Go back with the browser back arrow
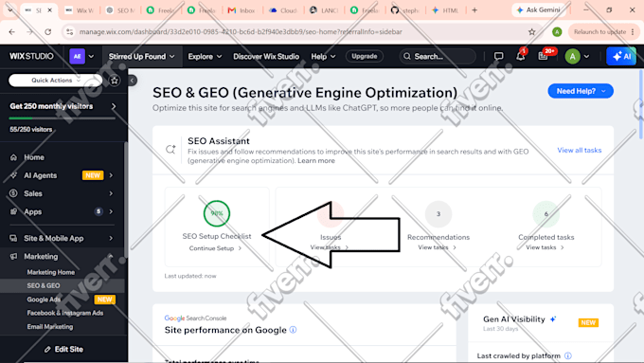 click(12, 31)
